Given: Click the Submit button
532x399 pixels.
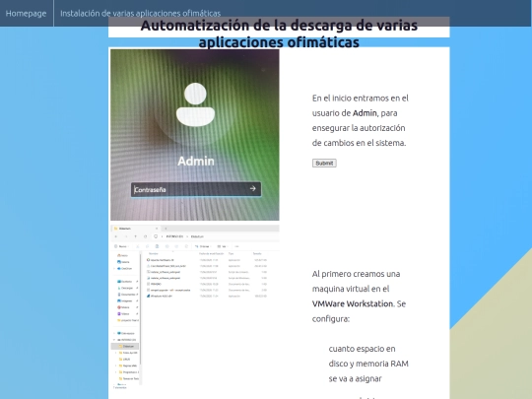Looking at the screenshot, I should tap(324, 164).
